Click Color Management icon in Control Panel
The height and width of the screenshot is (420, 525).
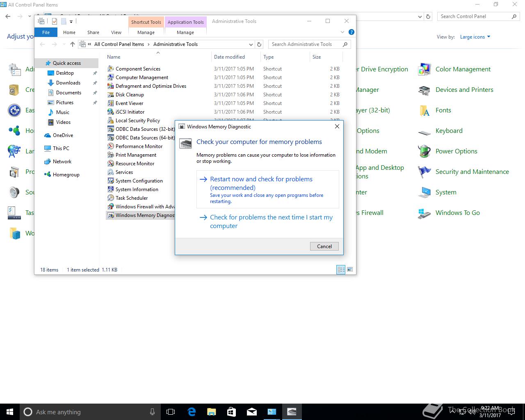point(424,69)
